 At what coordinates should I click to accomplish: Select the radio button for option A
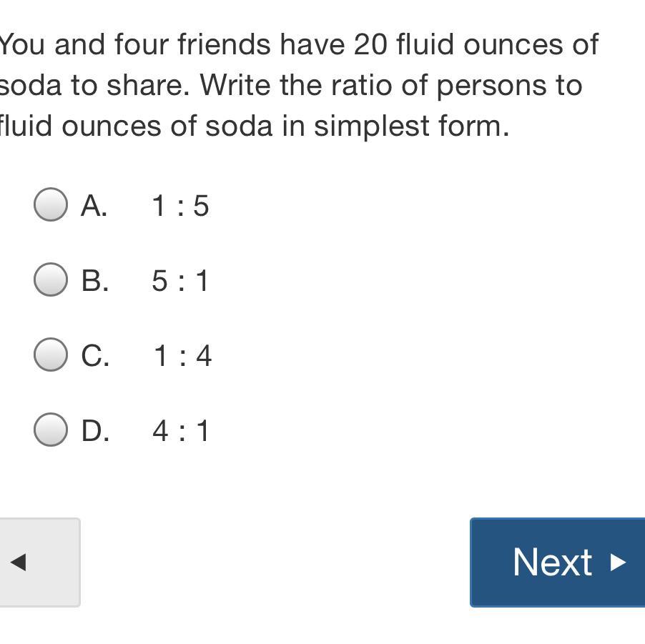(51, 204)
